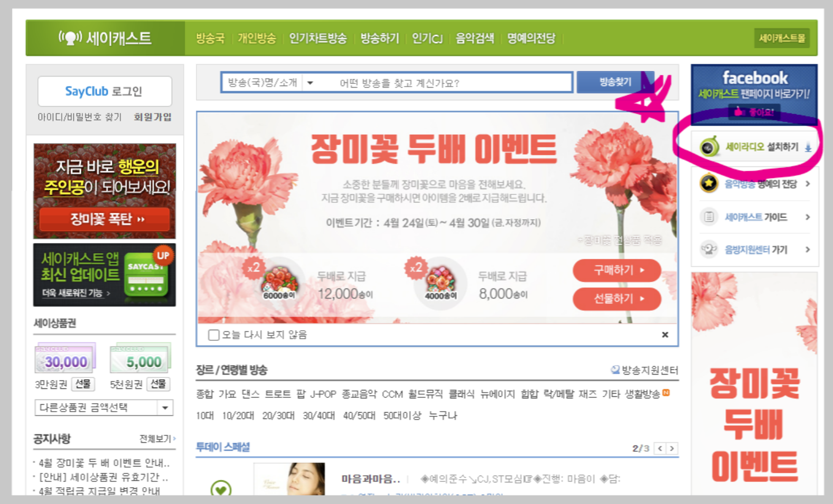Click the 선물하기 button in event popup
Viewport: 833px width, 504px height.
(617, 298)
